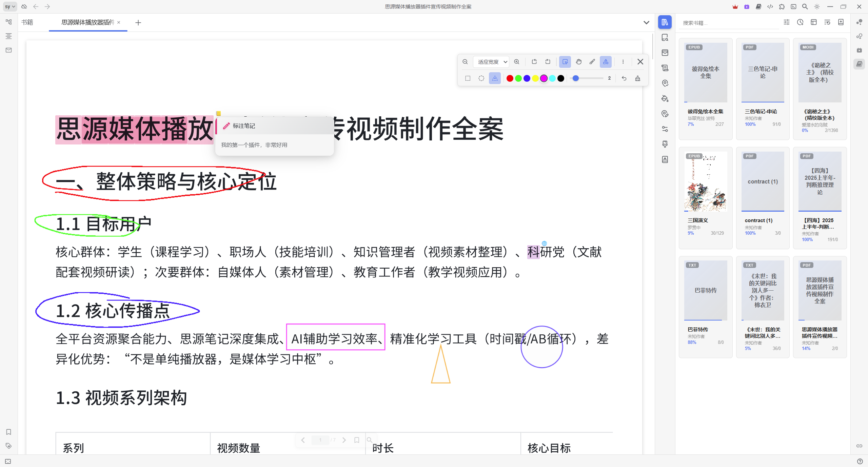Image resolution: width=868 pixels, height=467 pixels.
Task: Open the bookshelf library sidebar icon
Action: (665, 22)
